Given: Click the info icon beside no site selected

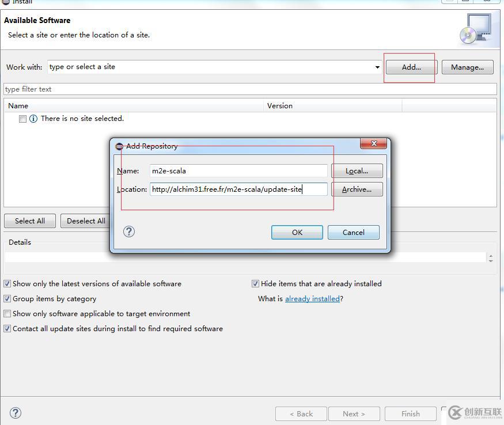Looking at the screenshot, I should 33,119.
